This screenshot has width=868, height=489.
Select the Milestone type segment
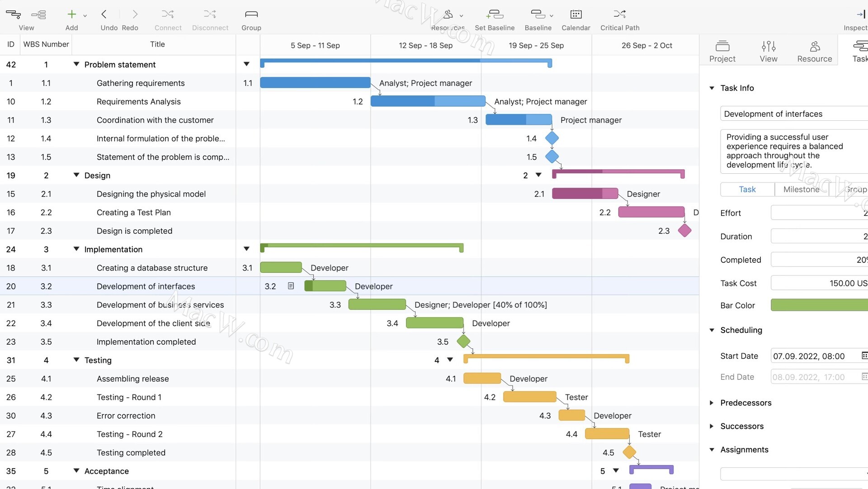pyautogui.click(x=801, y=189)
